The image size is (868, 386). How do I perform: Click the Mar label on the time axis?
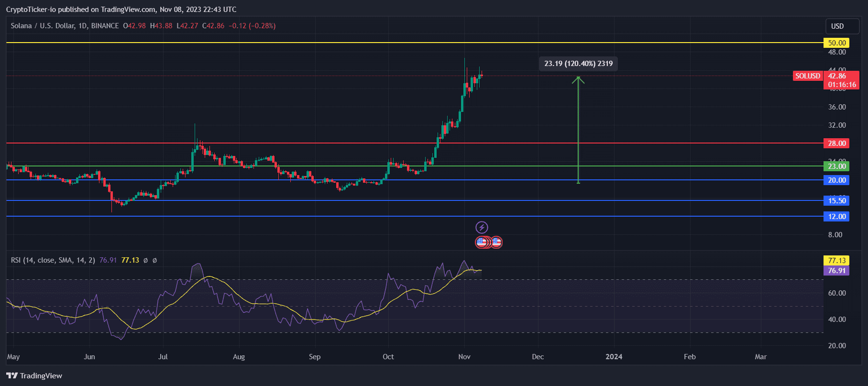pos(761,357)
